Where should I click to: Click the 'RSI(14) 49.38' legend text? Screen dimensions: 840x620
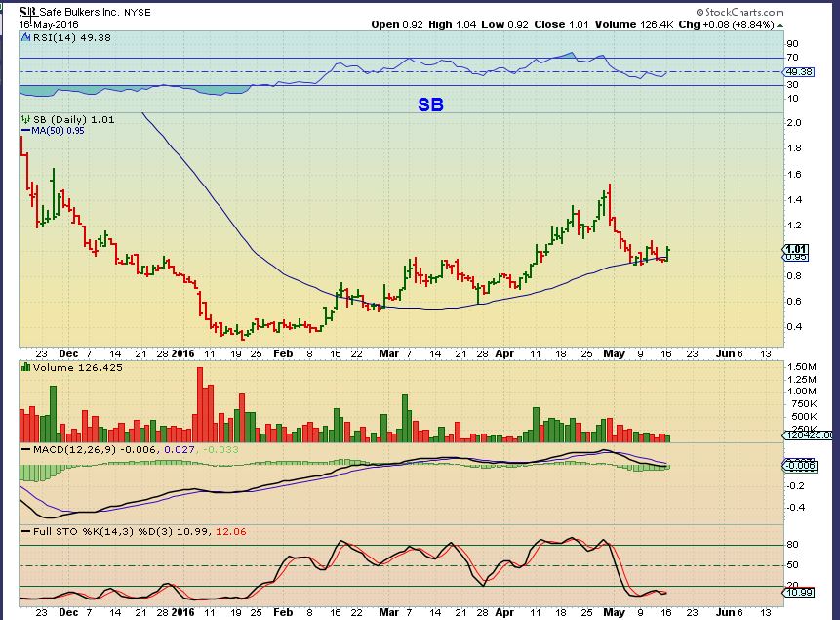coord(72,37)
